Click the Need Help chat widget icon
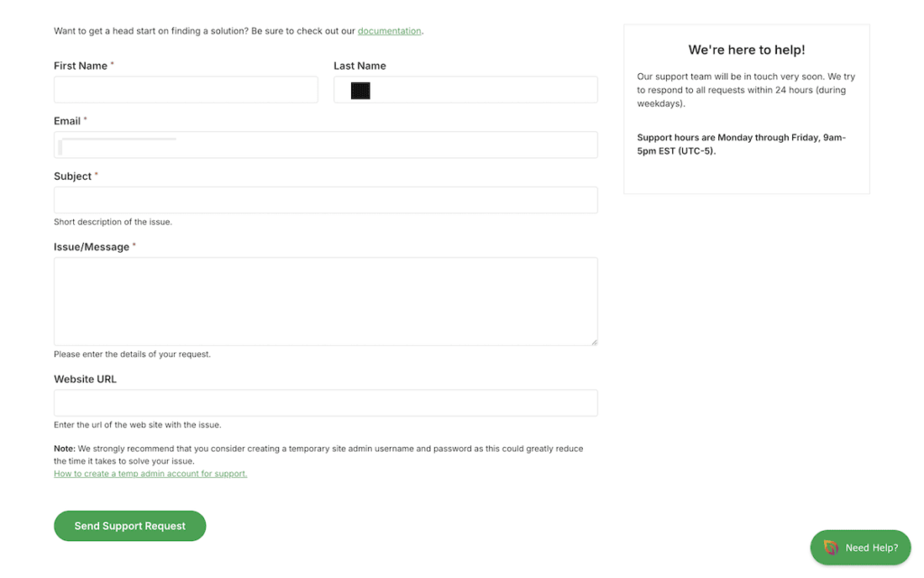The image size is (924, 578). tap(831, 547)
